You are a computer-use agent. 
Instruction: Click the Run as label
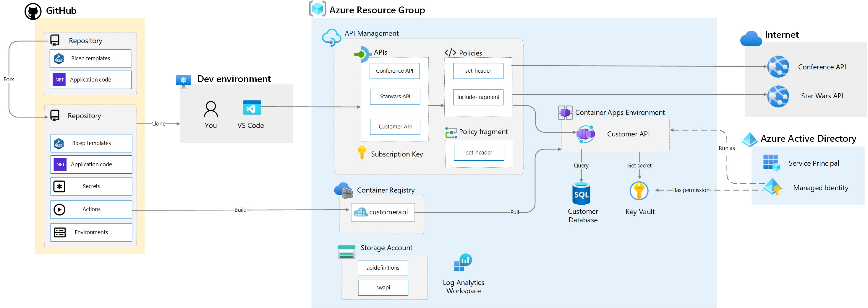pos(726,148)
